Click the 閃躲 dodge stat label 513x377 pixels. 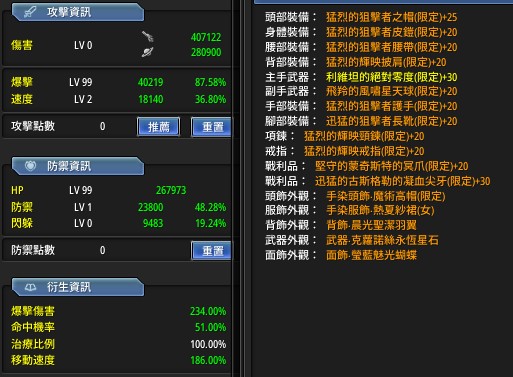click(22, 223)
